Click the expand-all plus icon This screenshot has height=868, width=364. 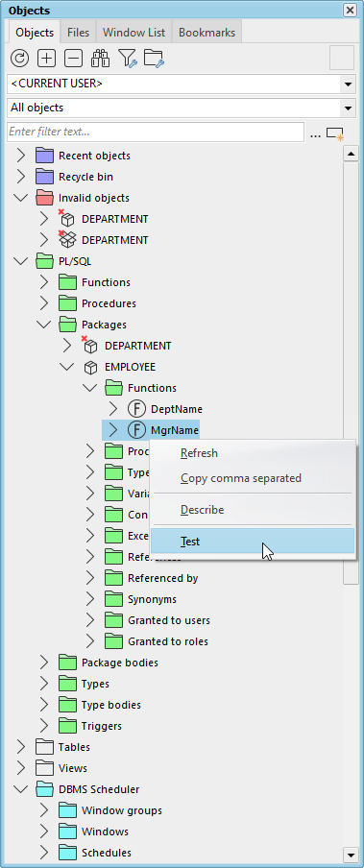pos(46,59)
